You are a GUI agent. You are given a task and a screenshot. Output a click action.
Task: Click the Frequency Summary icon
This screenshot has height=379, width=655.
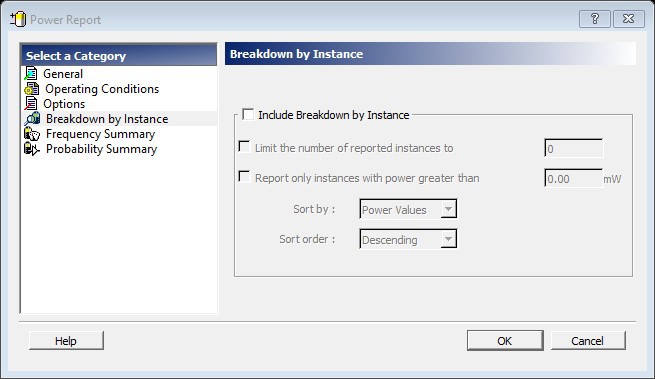tap(32, 134)
